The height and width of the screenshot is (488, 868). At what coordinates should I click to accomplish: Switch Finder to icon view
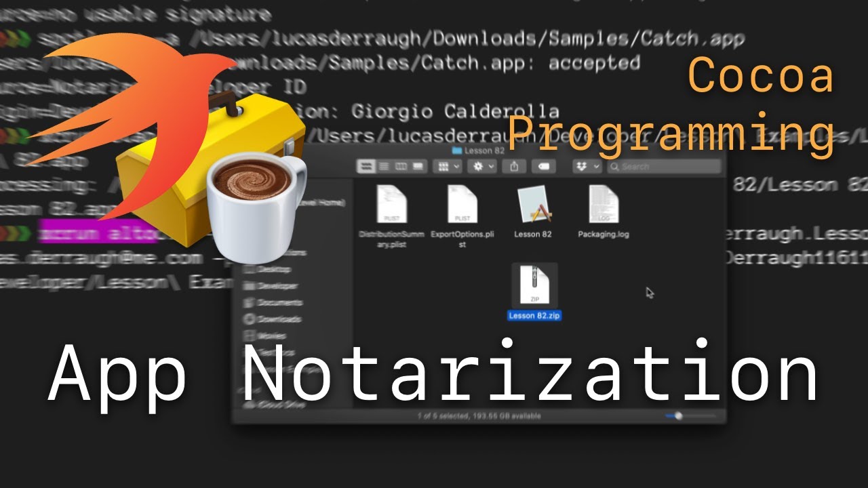pyautogui.click(x=366, y=166)
